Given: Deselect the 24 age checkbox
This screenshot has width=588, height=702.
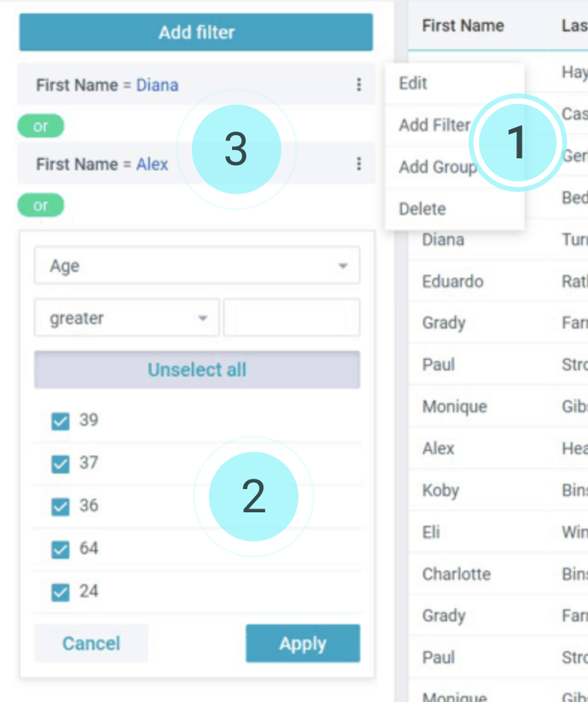Looking at the screenshot, I should pos(60,592).
